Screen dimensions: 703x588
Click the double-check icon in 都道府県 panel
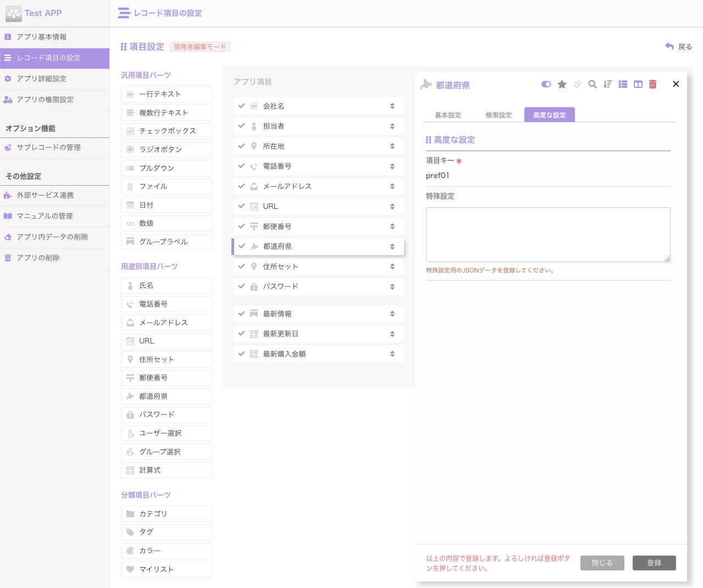(x=577, y=84)
